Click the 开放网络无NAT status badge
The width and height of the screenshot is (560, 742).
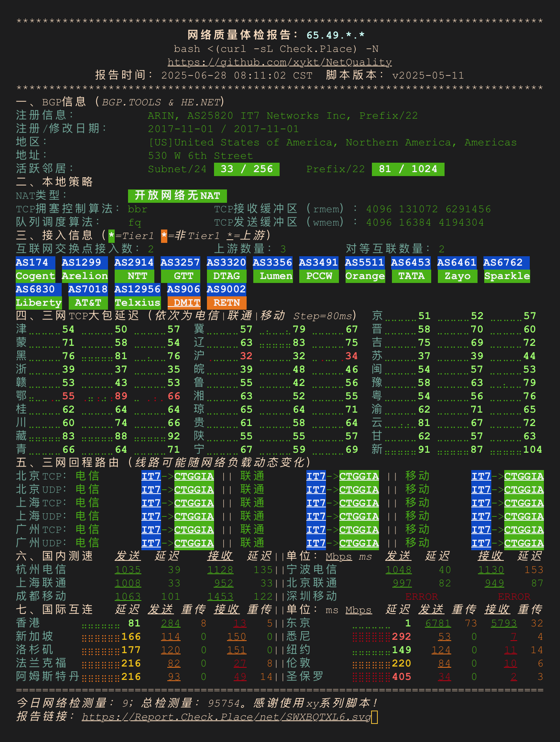[177, 195]
